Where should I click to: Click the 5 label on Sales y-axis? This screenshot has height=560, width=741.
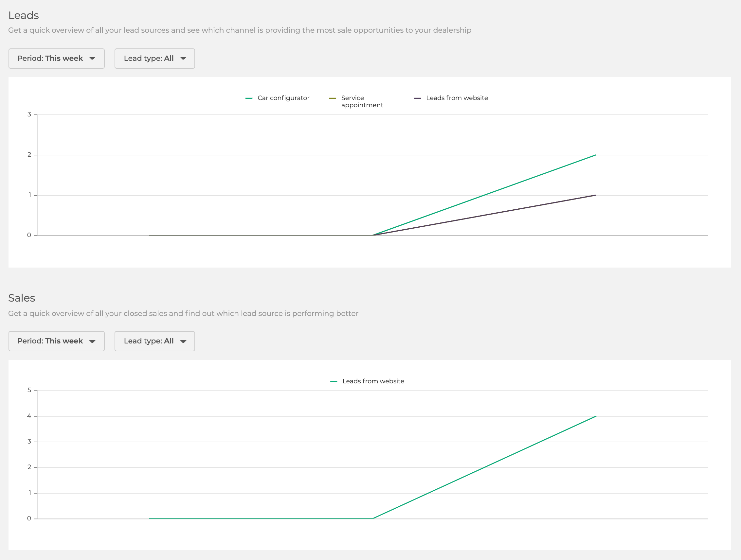(x=29, y=390)
